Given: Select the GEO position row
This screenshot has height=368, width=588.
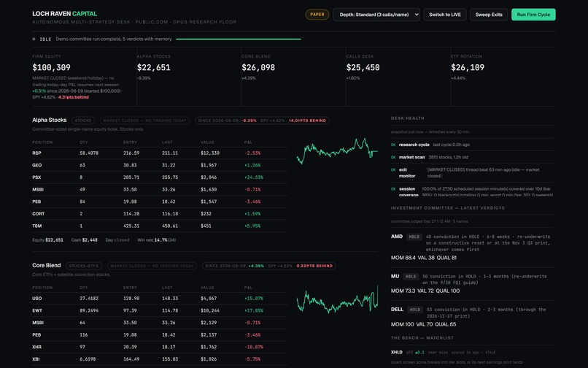Looking at the screenshot, I should (160, 165).
